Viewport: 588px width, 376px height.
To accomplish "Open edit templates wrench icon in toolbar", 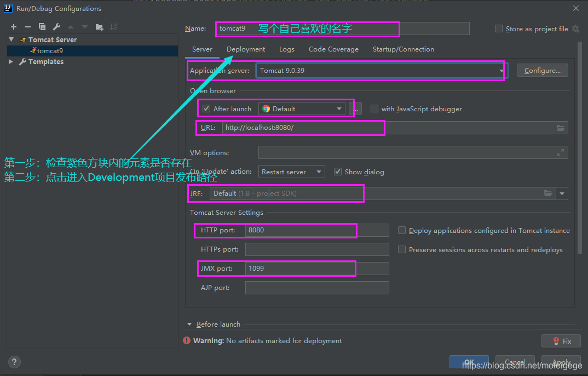I will pyautogui.click(x=56, y=27).
